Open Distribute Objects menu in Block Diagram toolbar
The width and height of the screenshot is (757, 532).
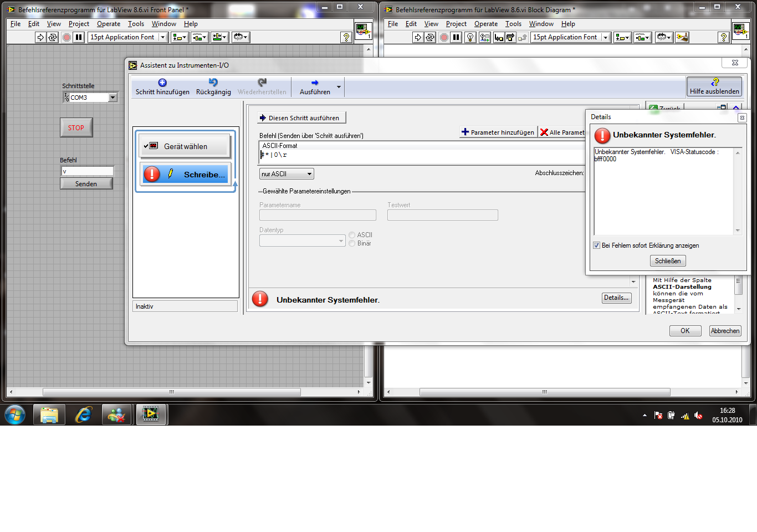[x=642, y=37]
